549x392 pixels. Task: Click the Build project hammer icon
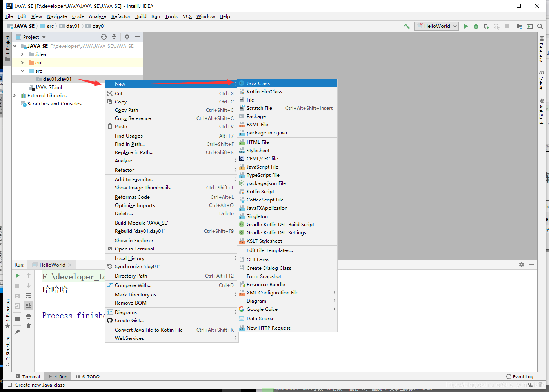407,26
